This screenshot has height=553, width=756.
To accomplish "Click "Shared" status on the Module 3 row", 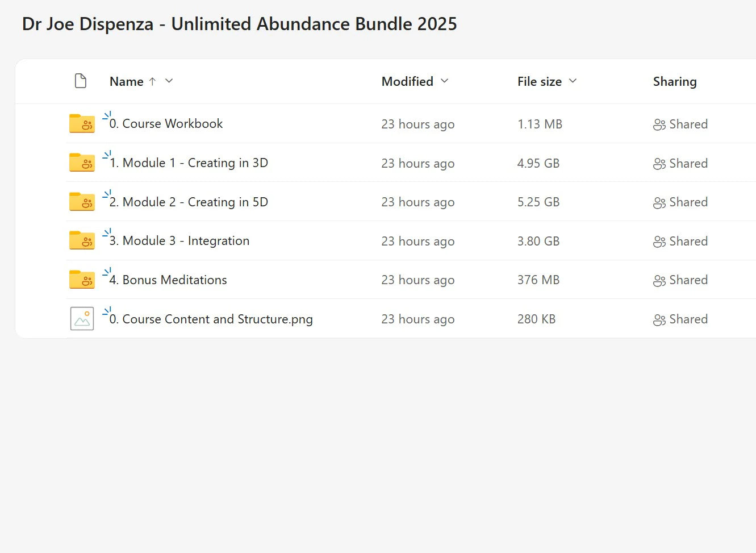I will pyautogui.click(x=689, y=241).
